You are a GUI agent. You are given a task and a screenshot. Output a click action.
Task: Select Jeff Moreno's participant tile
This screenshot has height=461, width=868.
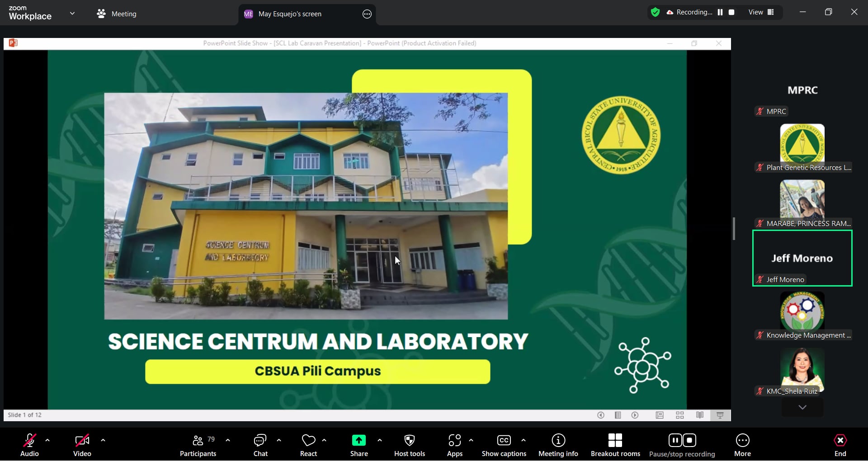click(802, 258)
